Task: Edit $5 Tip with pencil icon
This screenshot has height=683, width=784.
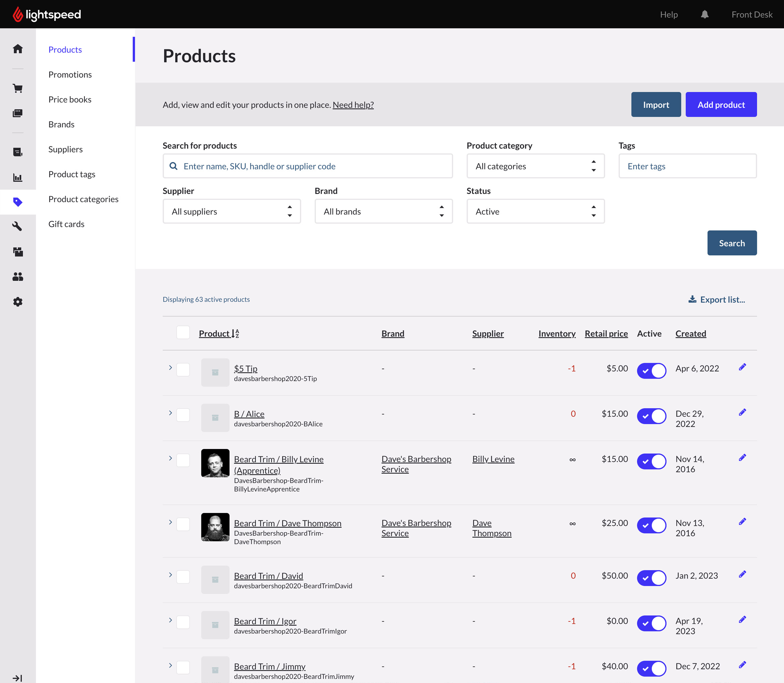Action: [x=742, y=367]
